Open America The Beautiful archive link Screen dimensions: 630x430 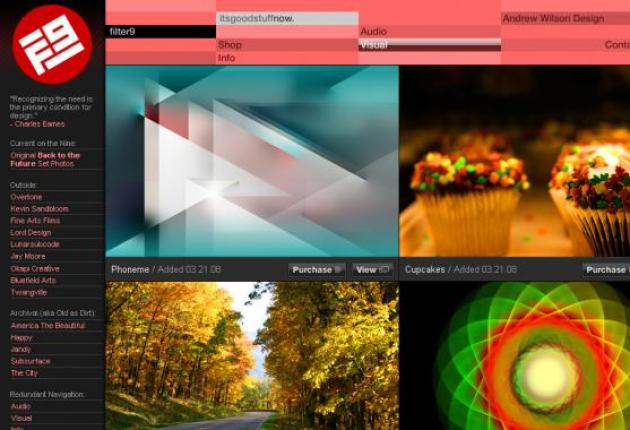click(47, 326)
